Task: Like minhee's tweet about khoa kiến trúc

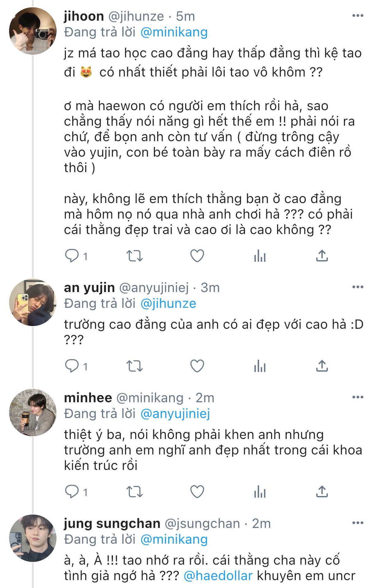Action: [x=197, y=492]
